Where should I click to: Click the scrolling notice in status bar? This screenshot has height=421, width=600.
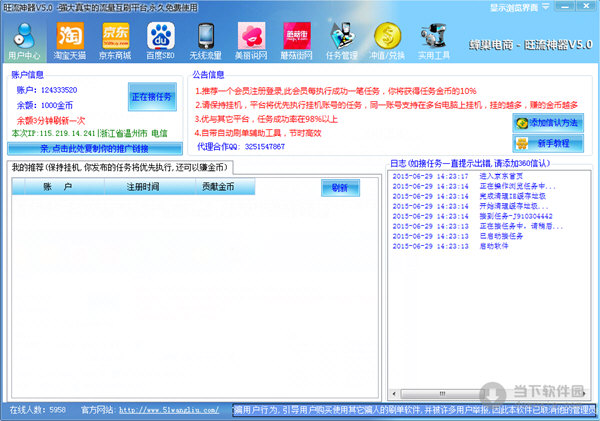click(414, 410)
